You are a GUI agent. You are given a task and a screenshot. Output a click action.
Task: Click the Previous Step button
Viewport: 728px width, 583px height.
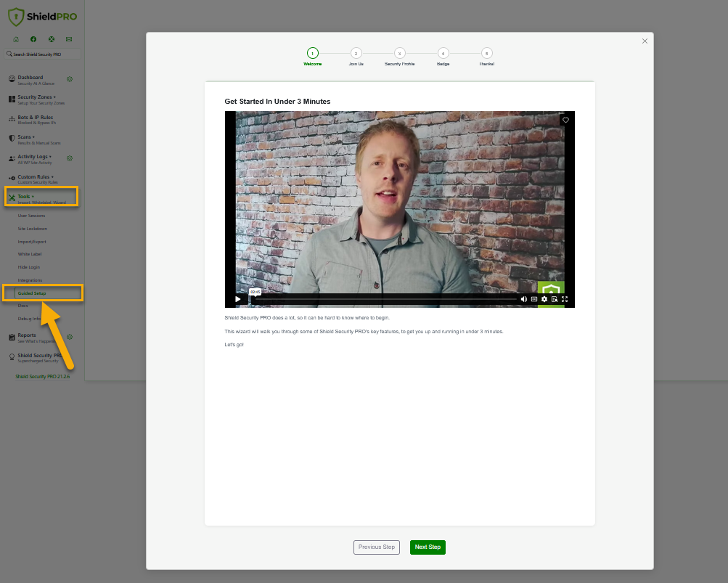coord(377,547)
